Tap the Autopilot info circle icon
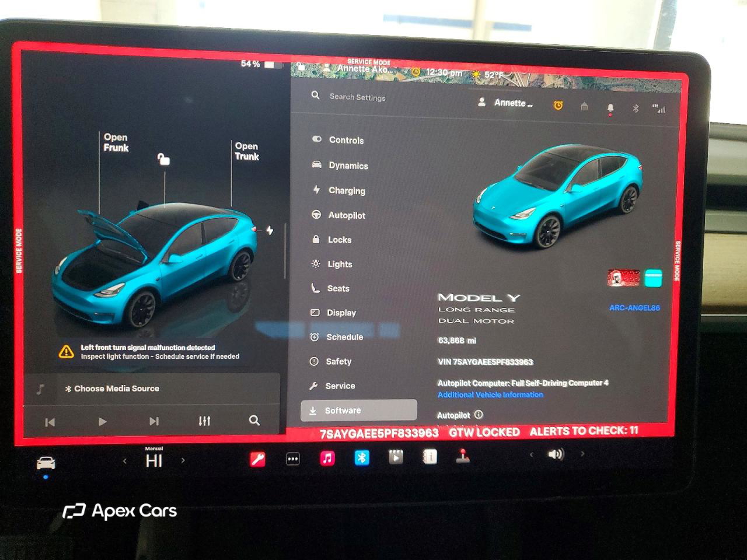Image resolution: width=747 pixels, height=560 pixels. point(479,415)
